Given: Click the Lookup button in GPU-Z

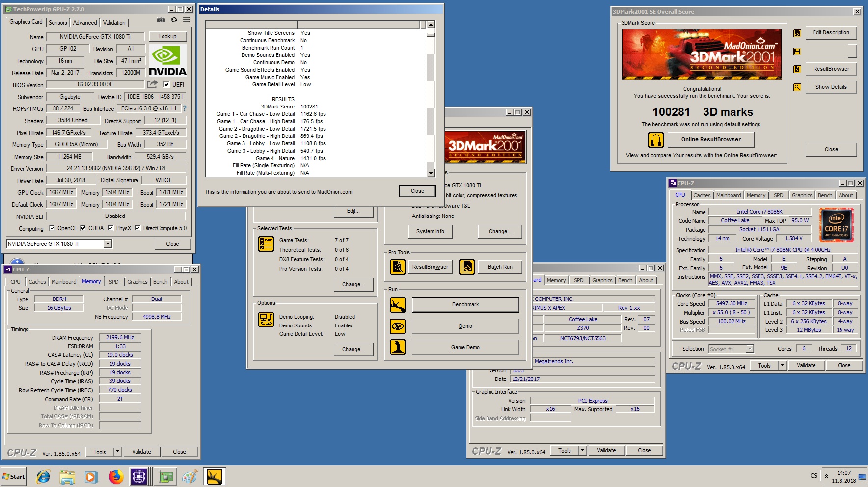Looking at the screenshot, I should 167,36.
